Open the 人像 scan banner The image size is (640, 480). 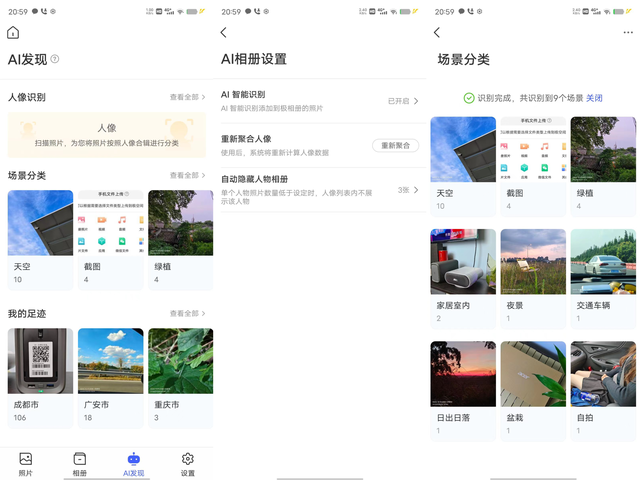[x=107, y=135]
